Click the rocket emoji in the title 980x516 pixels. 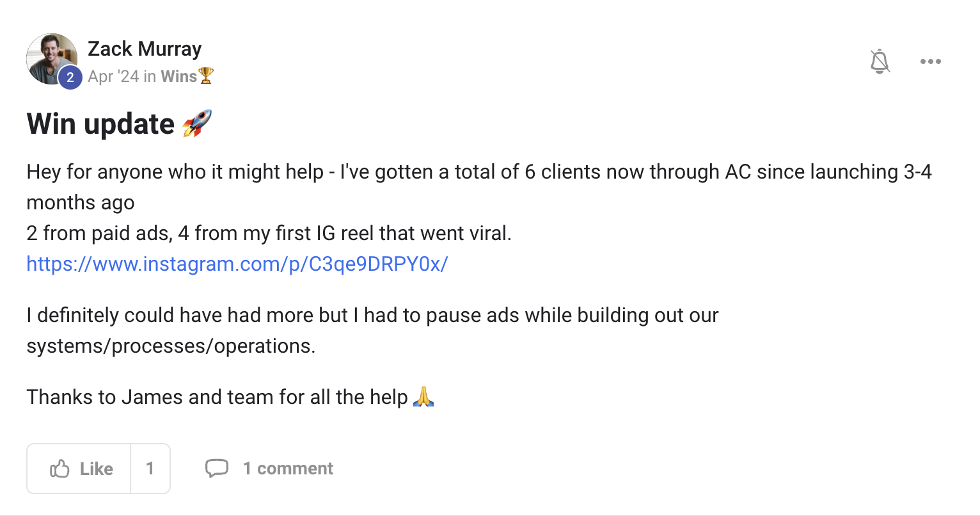click(x=197, y=124)
